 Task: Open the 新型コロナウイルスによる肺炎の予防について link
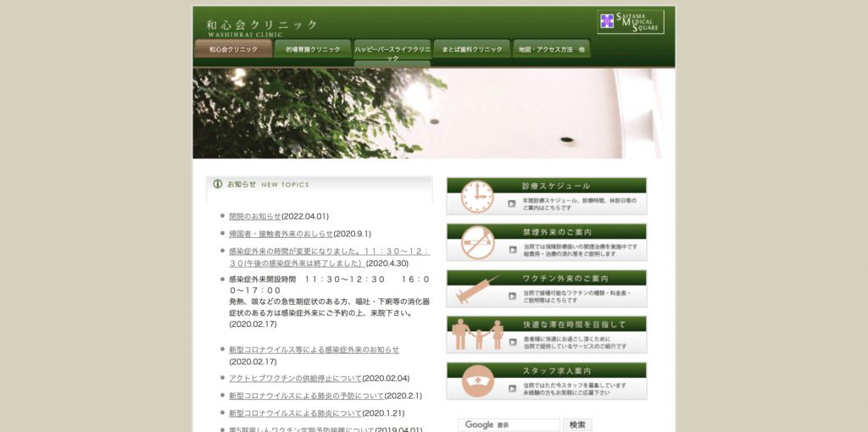(306, 396)
